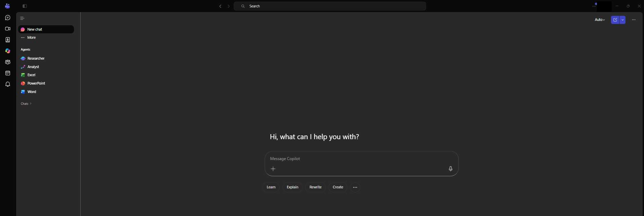This screenshot has width=644, height=216.
Task: Open the dropdown arrow beside the compose button
Action: 622,20
